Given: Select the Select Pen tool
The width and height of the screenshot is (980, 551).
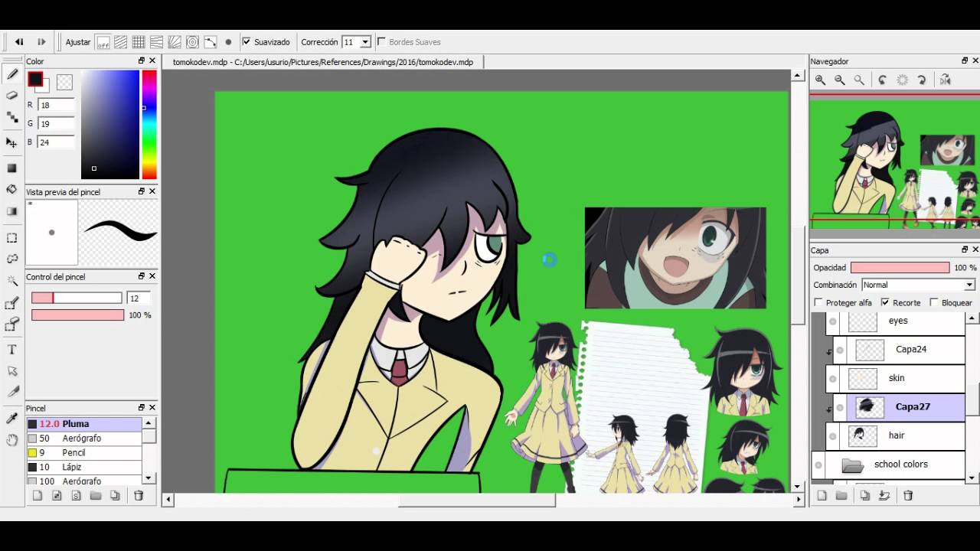Looking at the screenshot, I should coord(11,304).
